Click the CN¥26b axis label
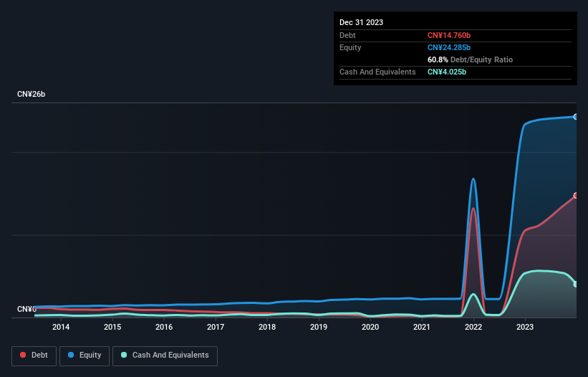This screenshot has height=377, width=588. 31,94
